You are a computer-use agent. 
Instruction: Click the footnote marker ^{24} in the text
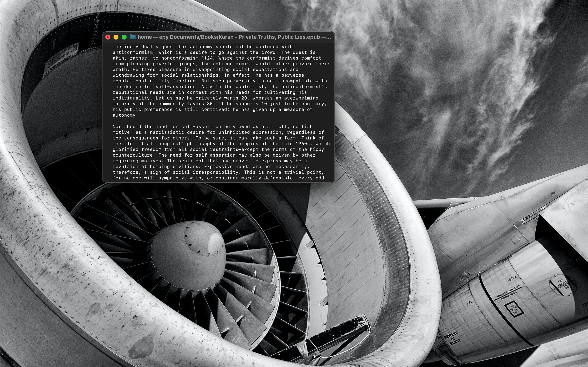pyautogui.click(x=208, y=58)
